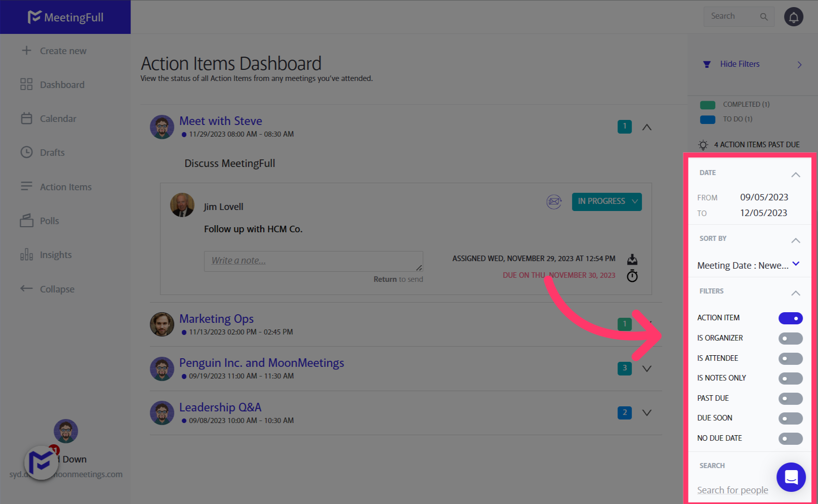Collapse the Sort By section

(795, 240)
